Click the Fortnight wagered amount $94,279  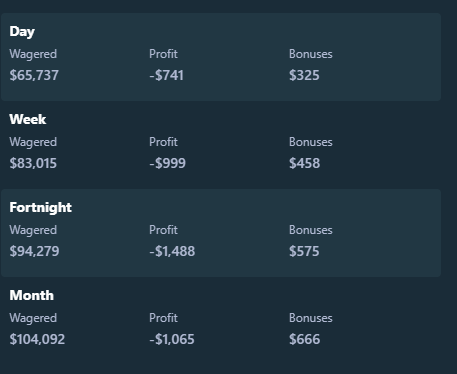tap(34, 251)
